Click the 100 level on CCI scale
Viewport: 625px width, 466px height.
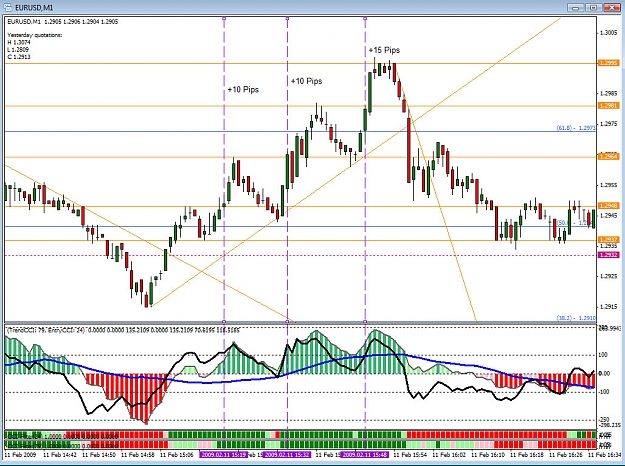coord(603,355)
